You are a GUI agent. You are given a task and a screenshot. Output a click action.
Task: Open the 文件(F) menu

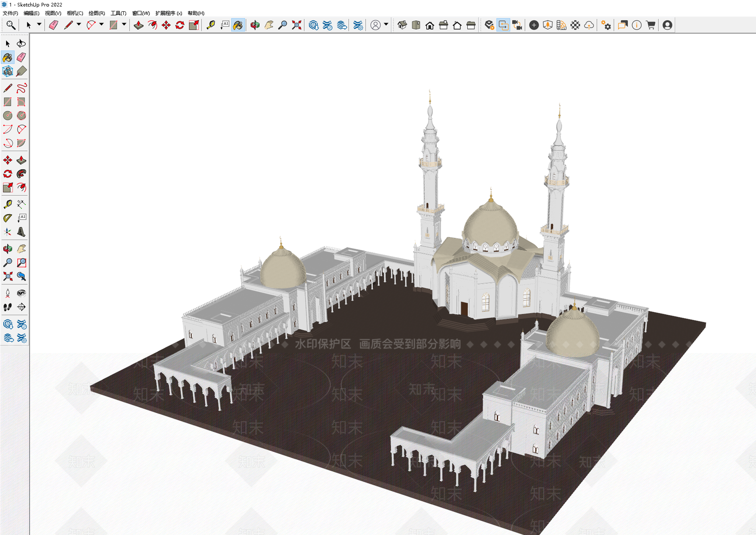point(10,13)
